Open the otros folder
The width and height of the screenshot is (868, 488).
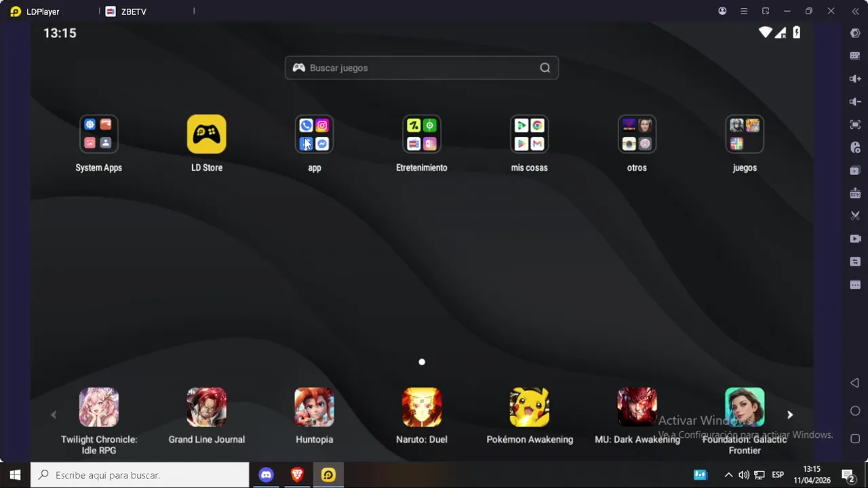point(637,134)
